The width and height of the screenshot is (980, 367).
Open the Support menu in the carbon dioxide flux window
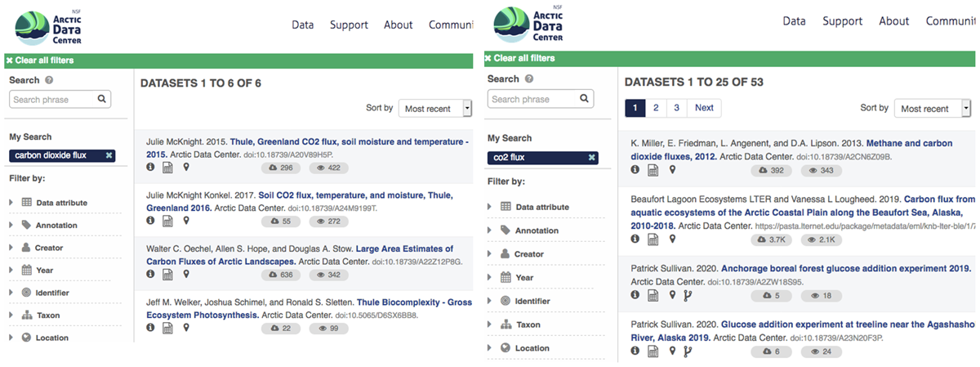[349, 25]
